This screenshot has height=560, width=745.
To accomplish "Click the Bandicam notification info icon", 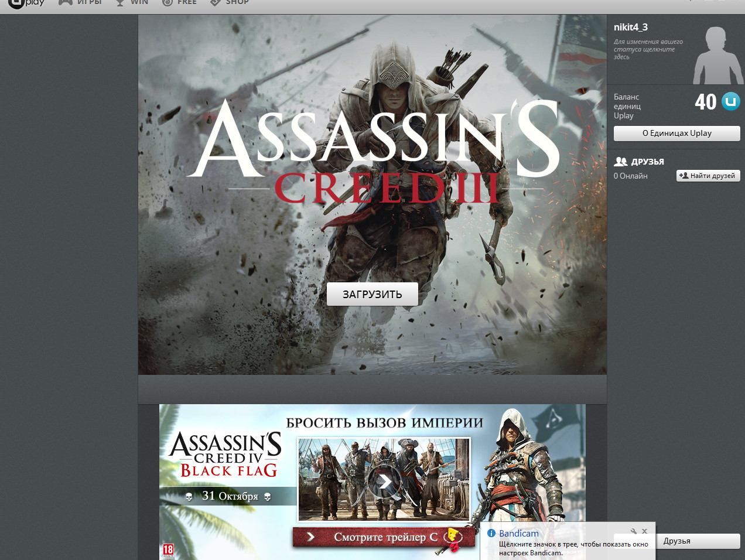I will click(x=491, y=533).
